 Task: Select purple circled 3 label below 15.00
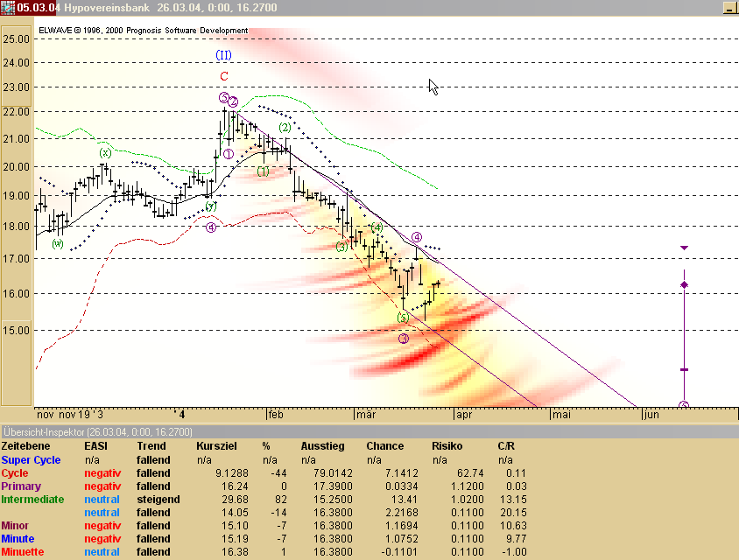404,339
